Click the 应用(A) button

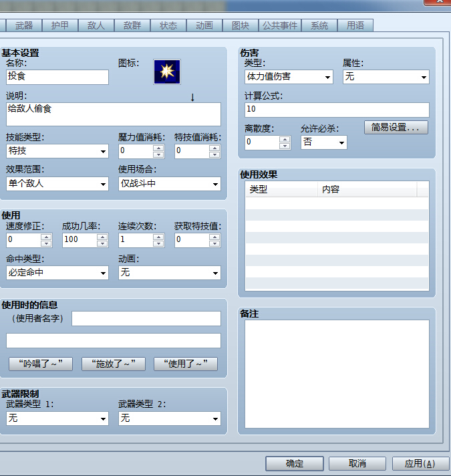tap(420, 463)
